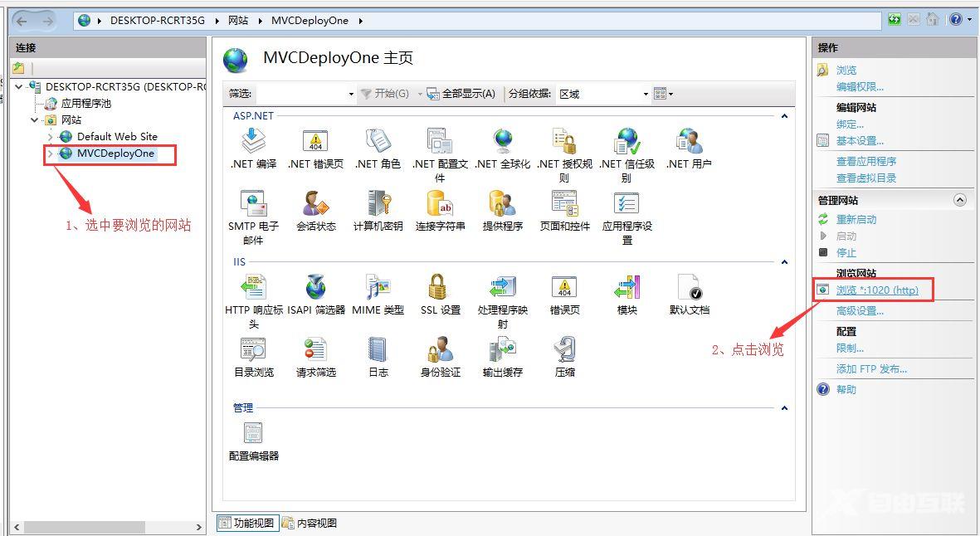Switch to 功能视图 tab
This screenshot has height=536, width=980.
(247, 524)
